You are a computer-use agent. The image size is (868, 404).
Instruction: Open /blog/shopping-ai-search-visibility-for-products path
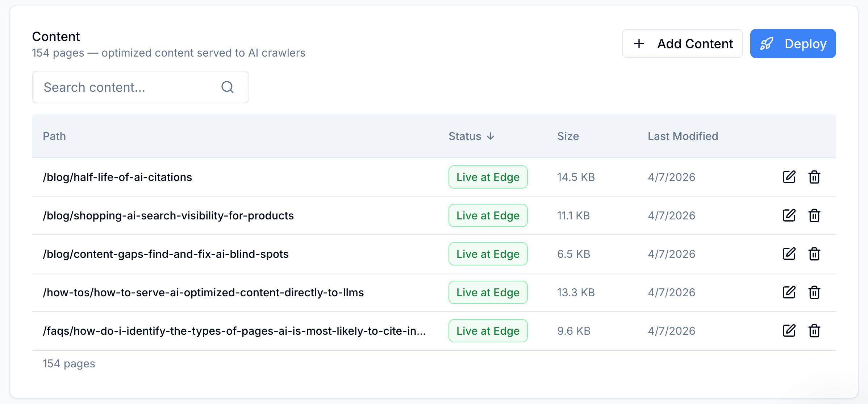click(x=168, y=215)
